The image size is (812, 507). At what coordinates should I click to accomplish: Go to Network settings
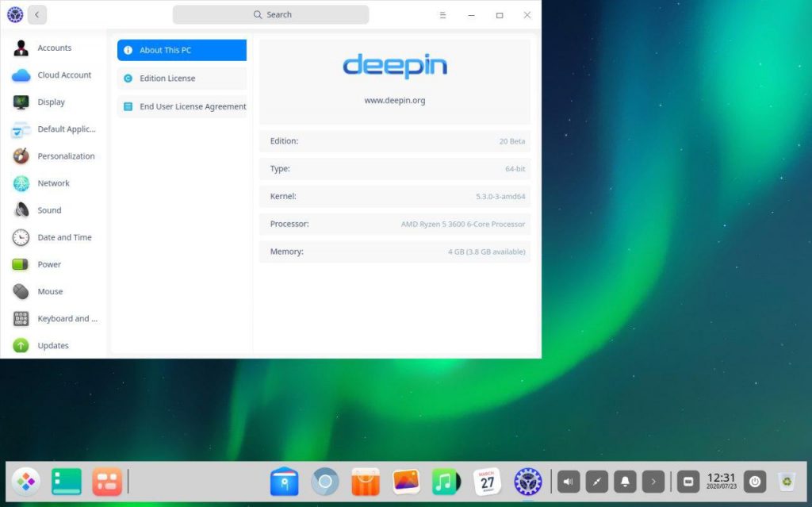pyautogui.click(x=54, y=183)
